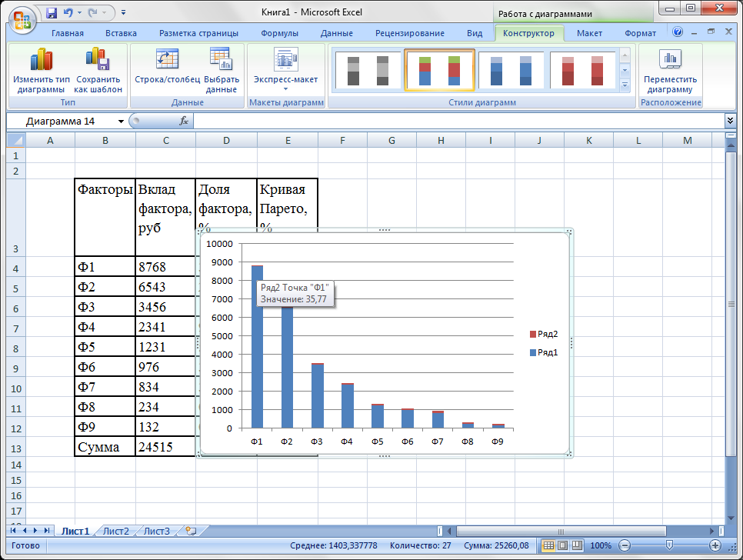Open Excel help question mark icon
Viewport: 743px width, 560px height.
678,32
